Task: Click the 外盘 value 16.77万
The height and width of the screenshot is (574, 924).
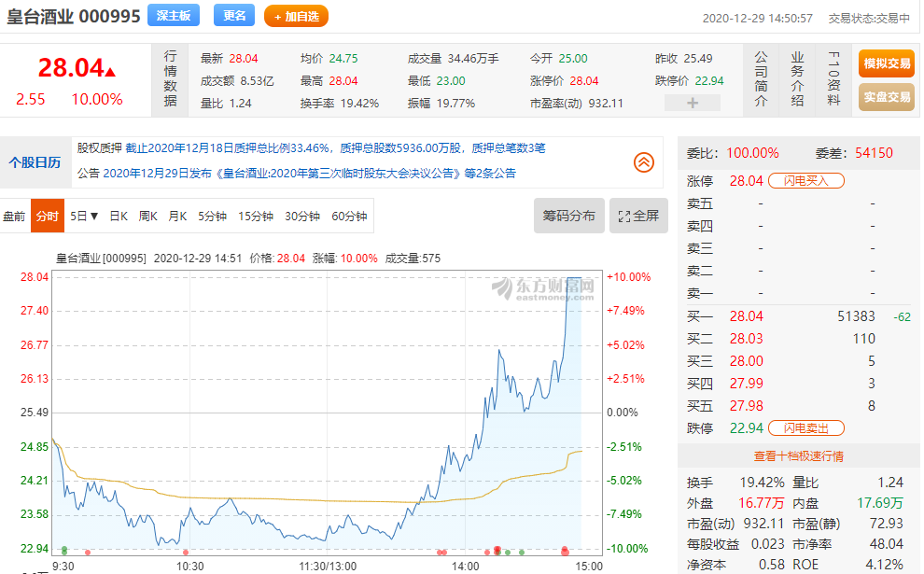Action: [762, 503]
